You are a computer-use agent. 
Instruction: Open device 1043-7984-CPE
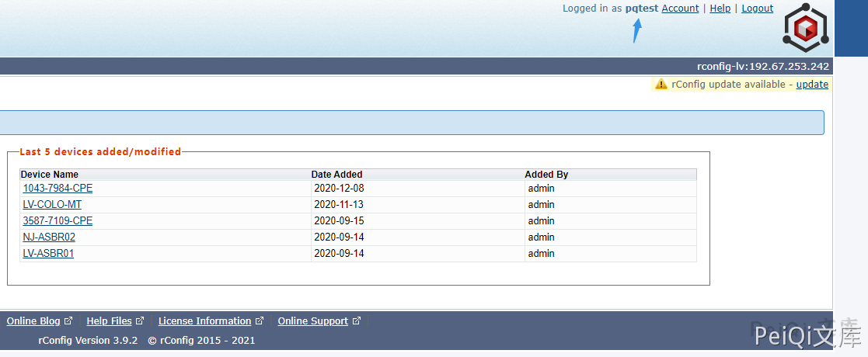58,188
